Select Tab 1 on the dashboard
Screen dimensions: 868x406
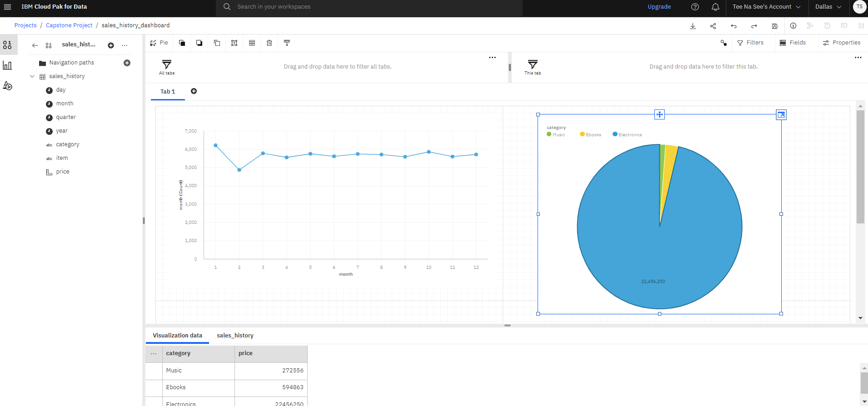click(168, 92)
